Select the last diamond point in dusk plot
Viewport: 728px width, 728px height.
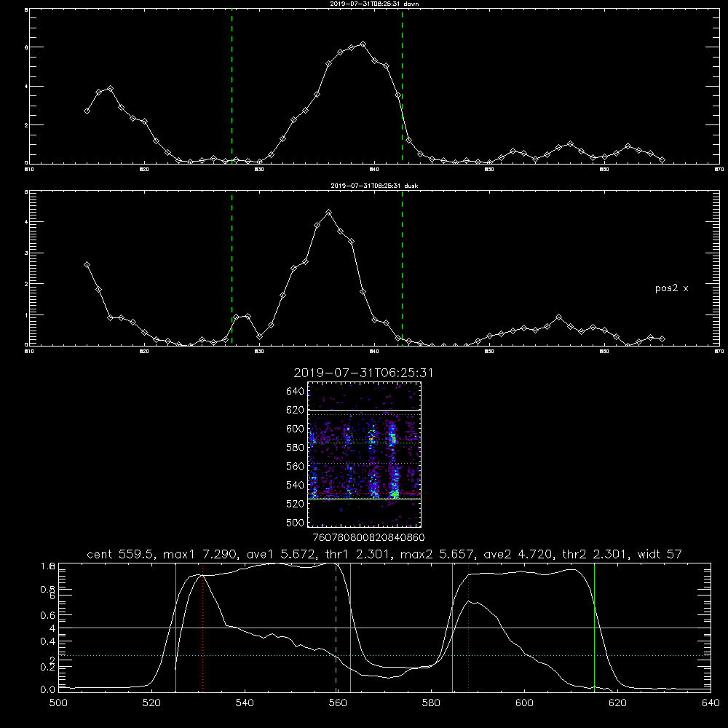pyautogui.click(x=662, y=339)
